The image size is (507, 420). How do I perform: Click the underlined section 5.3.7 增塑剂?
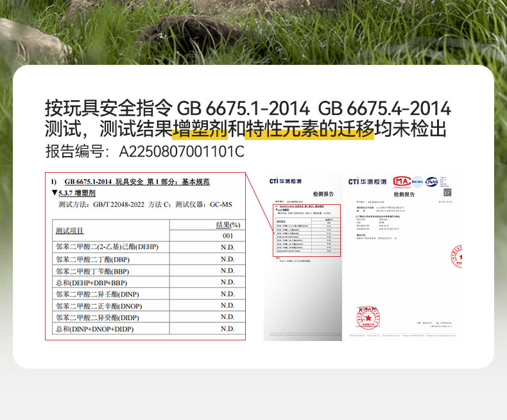pyautogui.click(x=77, y=193)
